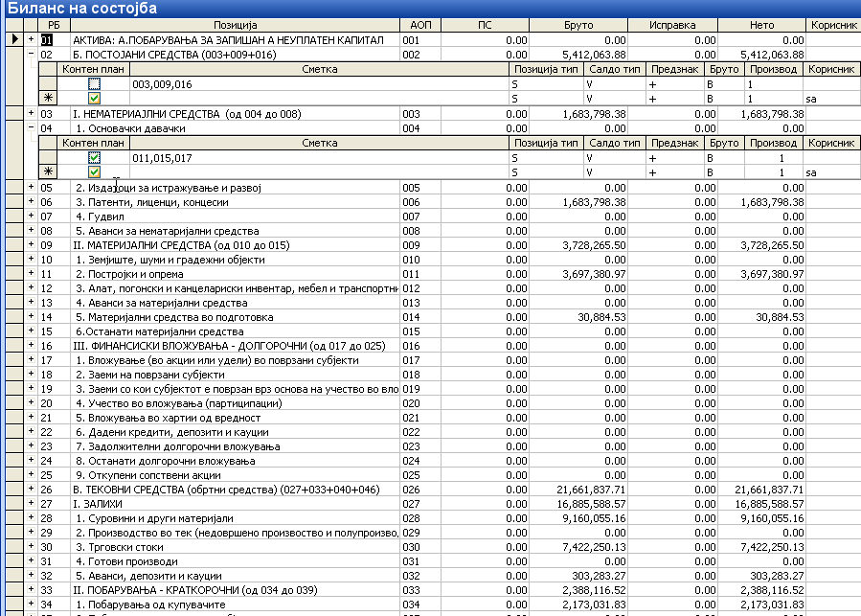Image resolution: width=861 pixels, height=616 pixels.
Task: Click Производ header in position 04 subgrid
Action: (773, 143)
